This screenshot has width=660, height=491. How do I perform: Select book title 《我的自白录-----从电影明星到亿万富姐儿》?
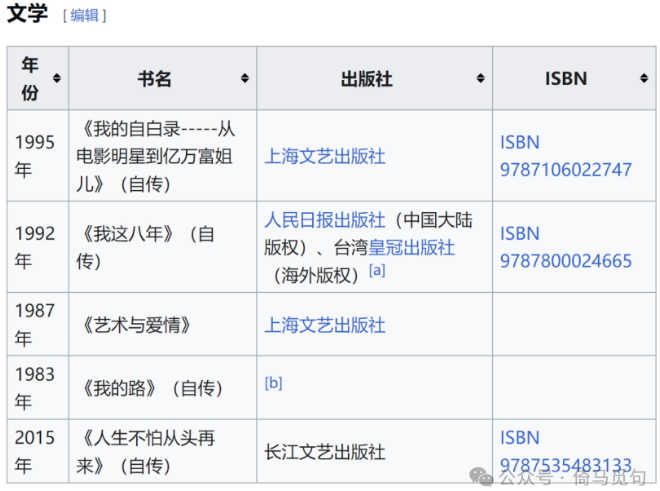pyautogui.click(x=156, y=156)
